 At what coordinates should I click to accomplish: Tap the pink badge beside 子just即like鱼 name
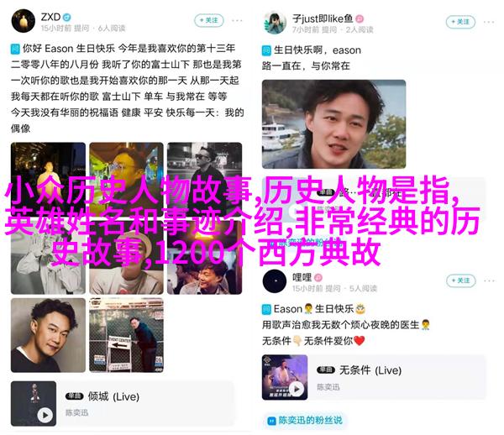(360, 18)
